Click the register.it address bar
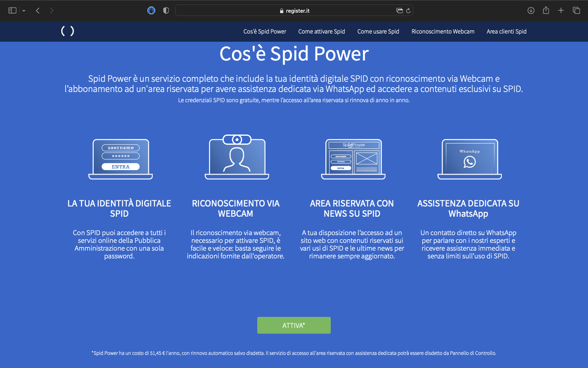Viewport: 588px width, 368px height. pyautogui.click(x=294, y=10)
